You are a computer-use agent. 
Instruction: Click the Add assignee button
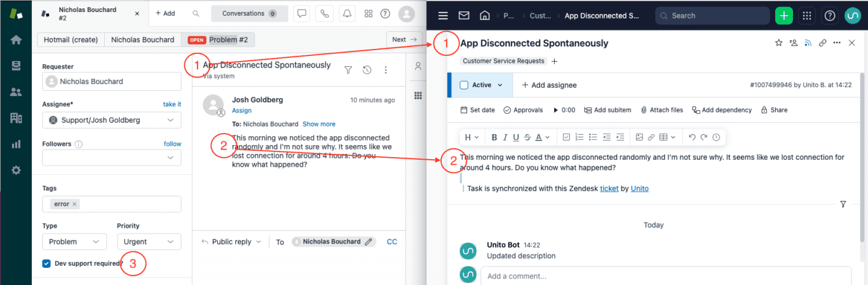[x=549, y=85]
